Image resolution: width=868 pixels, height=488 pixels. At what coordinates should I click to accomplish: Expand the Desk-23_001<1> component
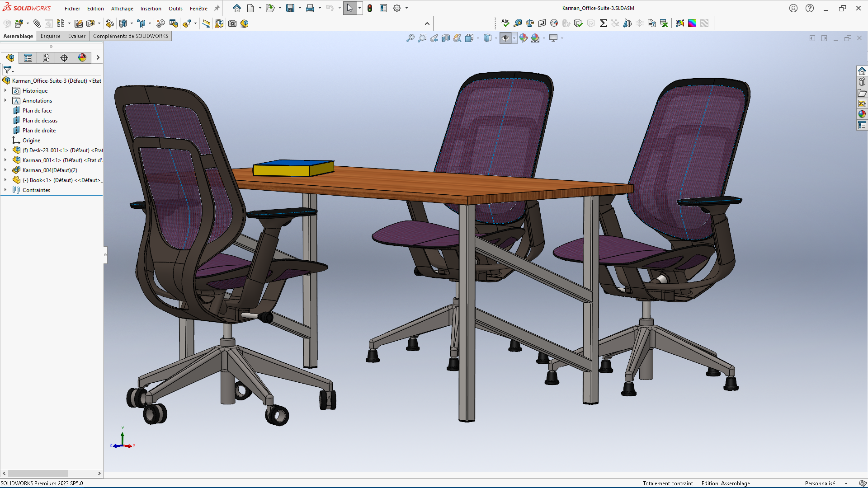pyautogui.click(x=5, y=150)
